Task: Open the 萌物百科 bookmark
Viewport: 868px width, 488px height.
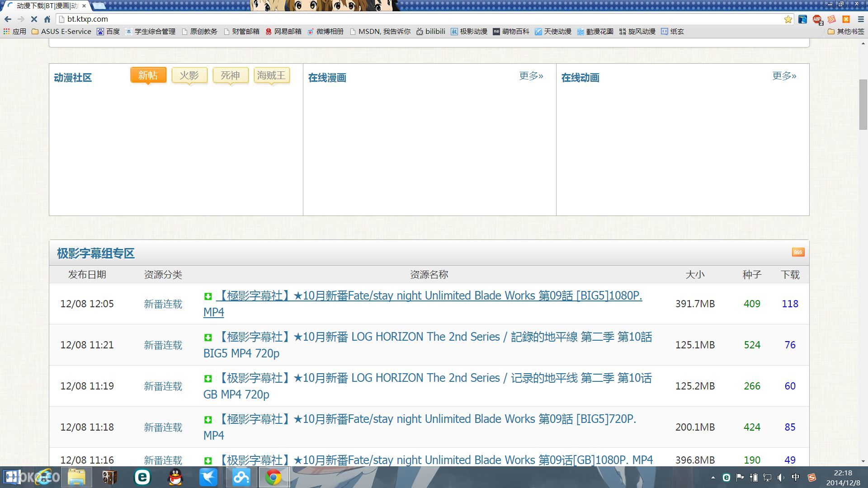Action: pyautogui.click(x=511, y=31)
